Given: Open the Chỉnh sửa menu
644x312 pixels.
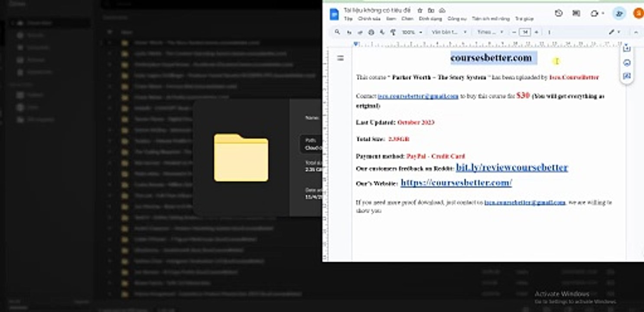Looking at the screenshot, I should click(369, 19).
